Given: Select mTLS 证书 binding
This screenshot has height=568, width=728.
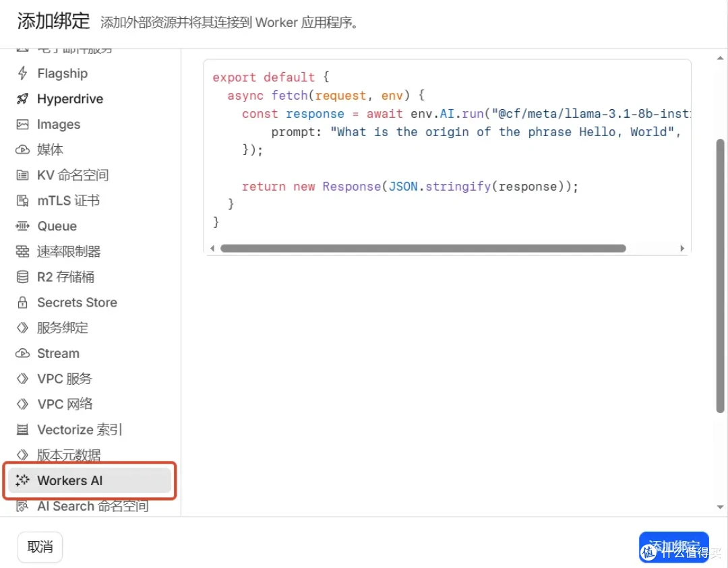Looking at the screenshot, I should (90, 201).
